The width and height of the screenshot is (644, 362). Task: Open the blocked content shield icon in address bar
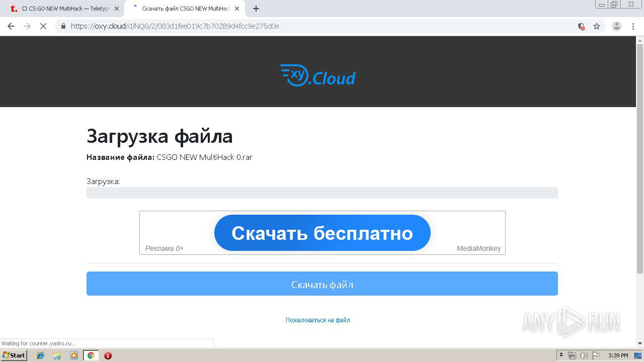581,26
